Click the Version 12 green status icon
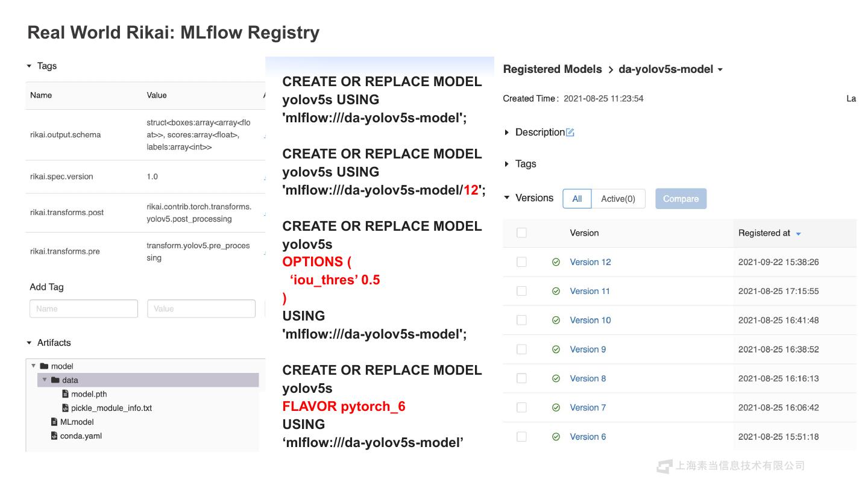This screenshot has width=868, height=488. [556, 262]
